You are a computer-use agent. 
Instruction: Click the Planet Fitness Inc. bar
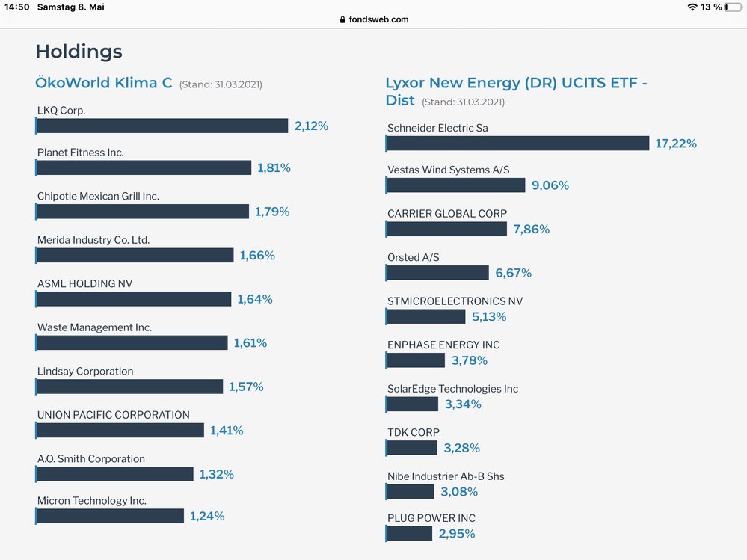(x=144, y=168)
